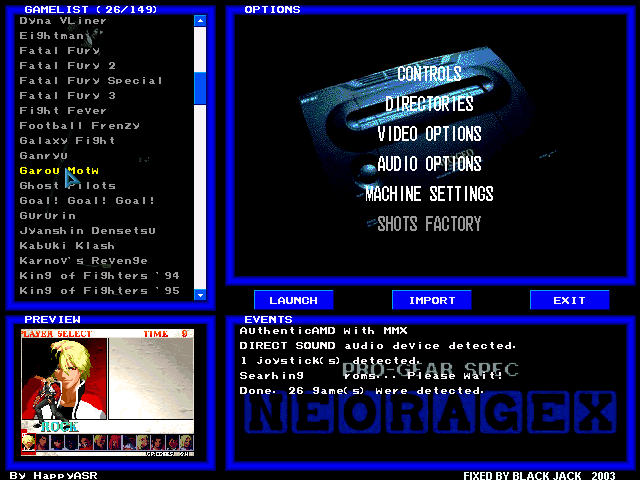
Task: Select King of Fighters '94
Action: click(x=99, y=276)
